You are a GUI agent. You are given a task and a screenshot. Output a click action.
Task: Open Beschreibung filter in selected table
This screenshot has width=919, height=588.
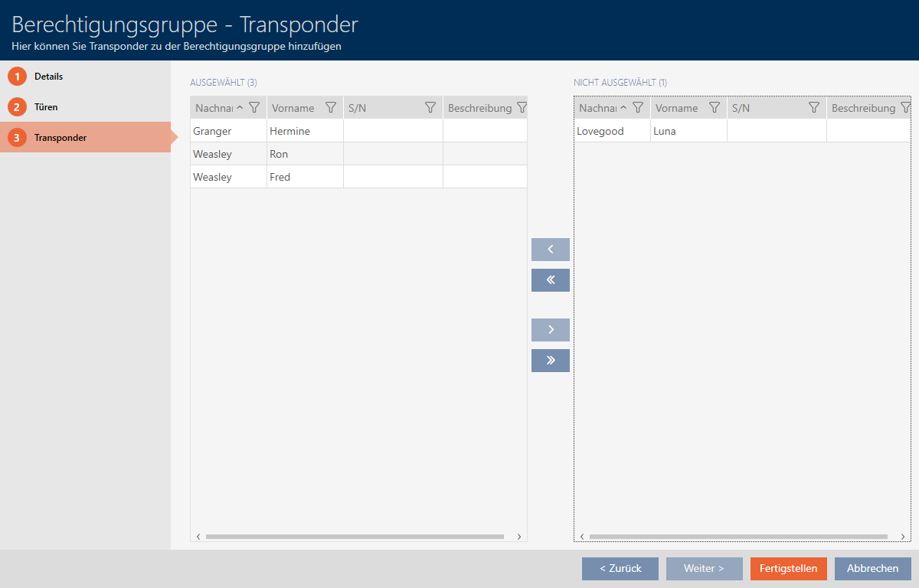522,108
